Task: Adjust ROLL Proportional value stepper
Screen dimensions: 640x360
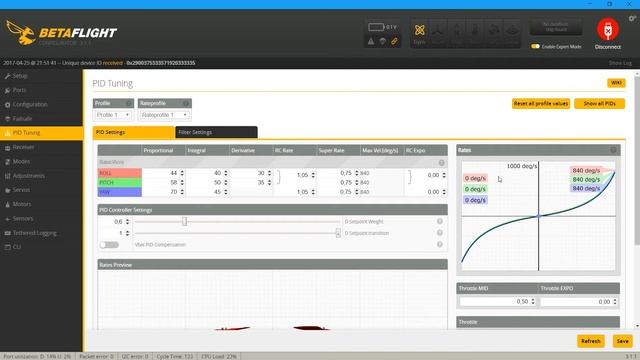Action: (182, 173)
